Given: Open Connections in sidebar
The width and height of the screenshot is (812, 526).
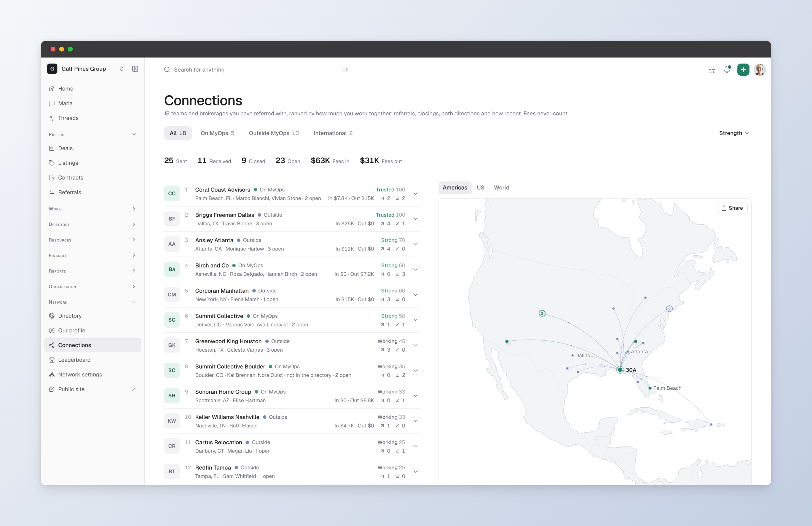Looking at the screenshot, I should pos(93,345).
